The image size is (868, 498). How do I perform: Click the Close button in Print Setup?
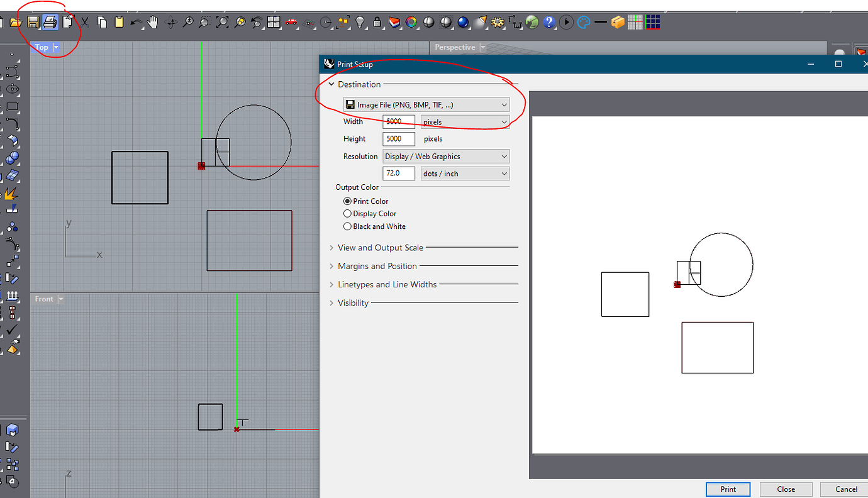click(x=786, y=489)
